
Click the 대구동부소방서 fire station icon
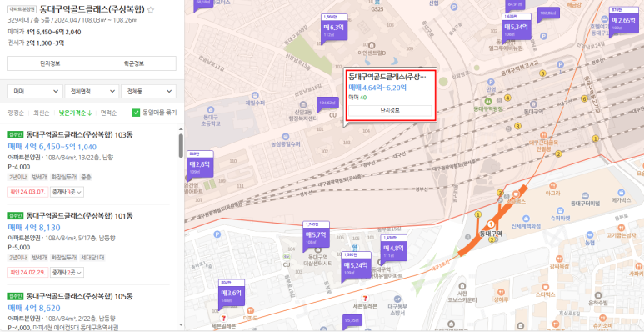[x=397, y=299]
